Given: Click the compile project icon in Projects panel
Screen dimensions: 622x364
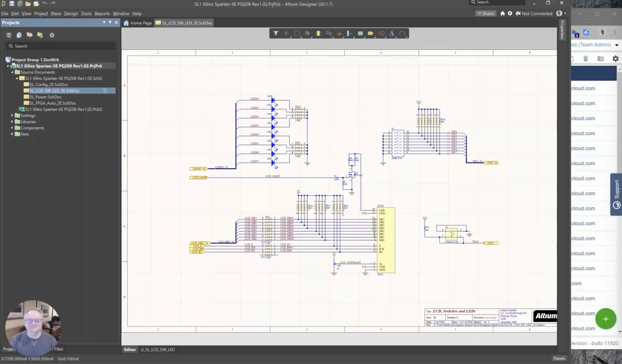Looking at the screenshot, I should pos(19,35).
